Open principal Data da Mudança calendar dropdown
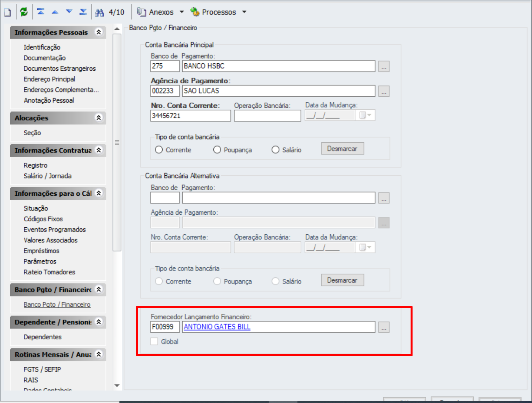Image resolution: width=532 pixels, height=403 pixels. point(365,115)
